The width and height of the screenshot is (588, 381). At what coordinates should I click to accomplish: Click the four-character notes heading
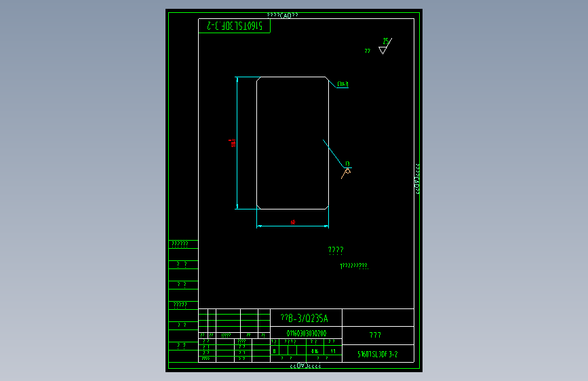pos(336,250)
